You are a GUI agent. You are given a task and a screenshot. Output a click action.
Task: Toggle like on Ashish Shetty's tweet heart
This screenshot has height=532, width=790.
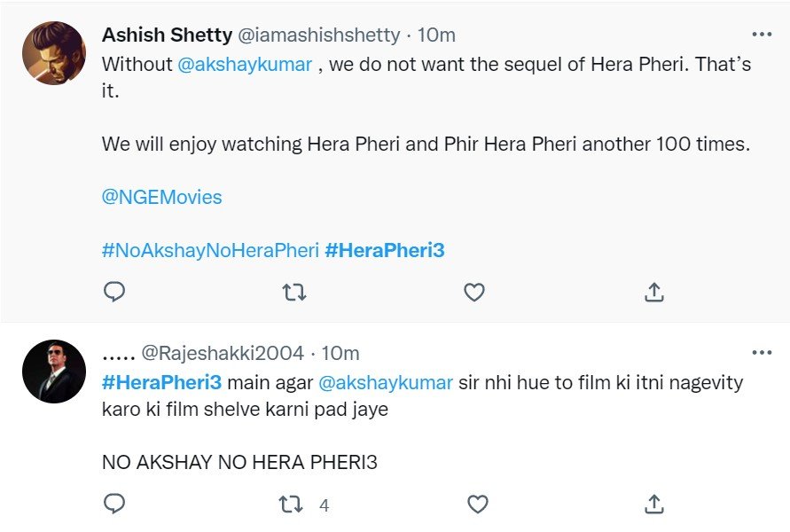473,292
